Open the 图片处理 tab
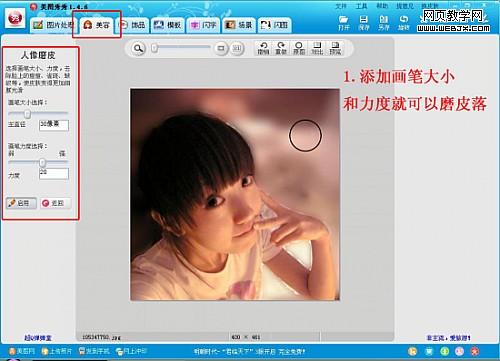 point(53,25)
